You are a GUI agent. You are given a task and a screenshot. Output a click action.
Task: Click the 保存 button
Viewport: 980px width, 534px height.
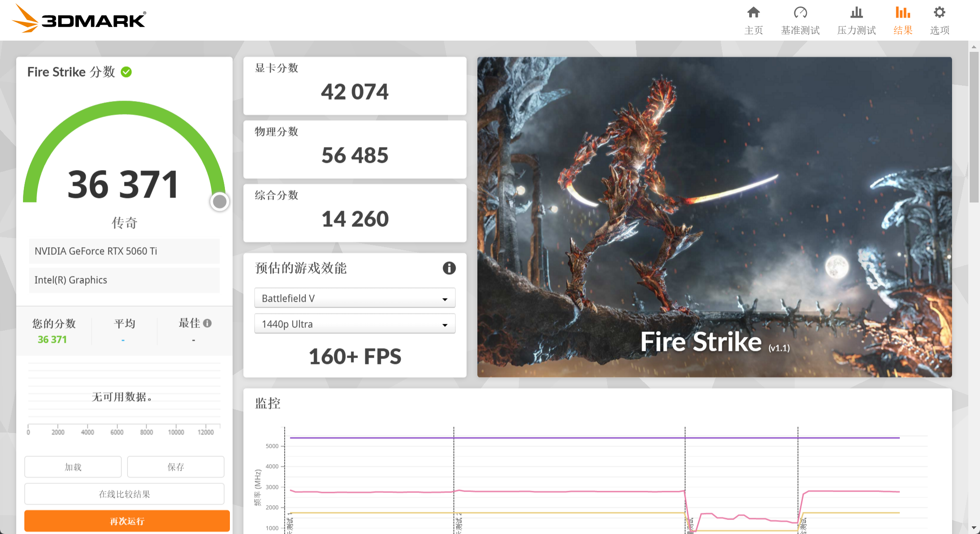(x=175, y=467)
